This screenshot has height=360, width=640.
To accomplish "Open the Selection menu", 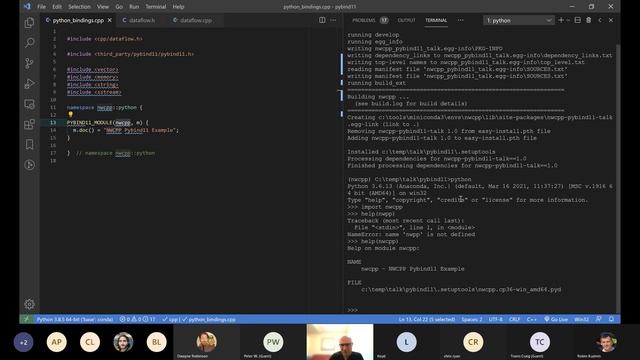I will (x=79, y=7).
